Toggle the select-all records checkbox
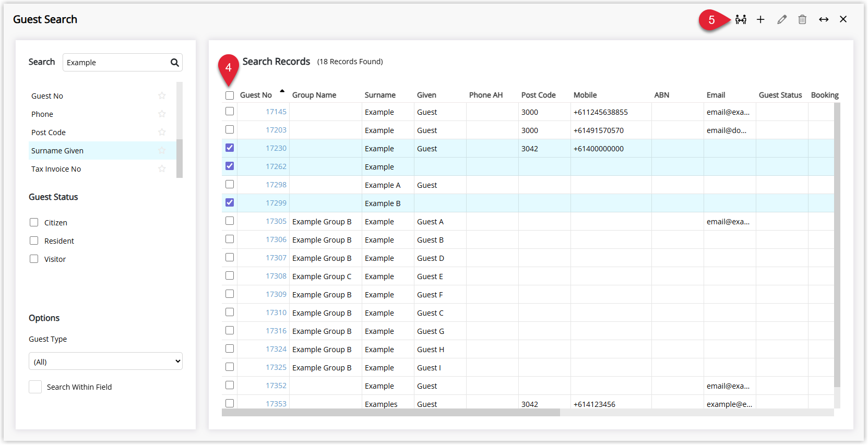The width and height of the screenshot is (868, 445). 230,95
